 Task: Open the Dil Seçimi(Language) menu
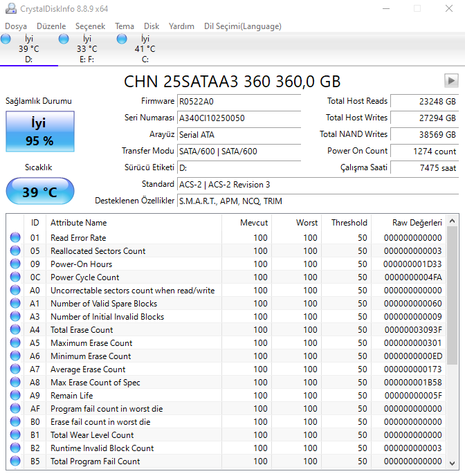[x=242, y=26]
